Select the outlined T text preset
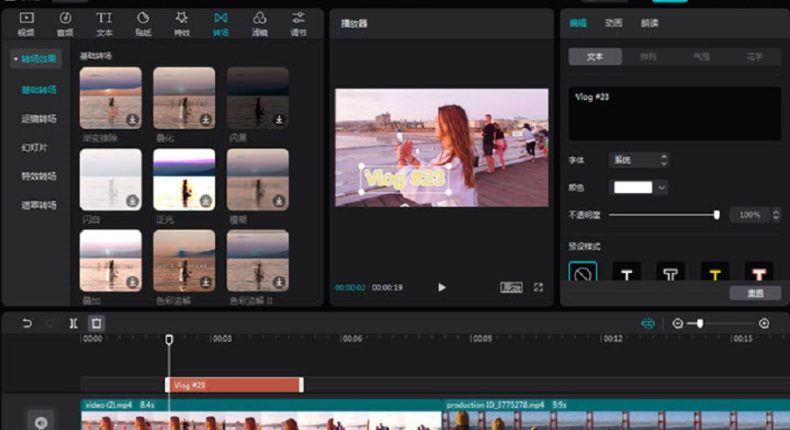Screen dimensions: 790x430 click(x=671, y=273)
